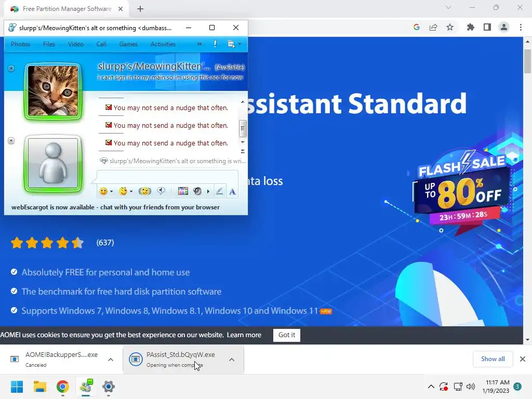Bookmark this page with the star icon
The width and height of the screenshot is (532, 399).
450,27
